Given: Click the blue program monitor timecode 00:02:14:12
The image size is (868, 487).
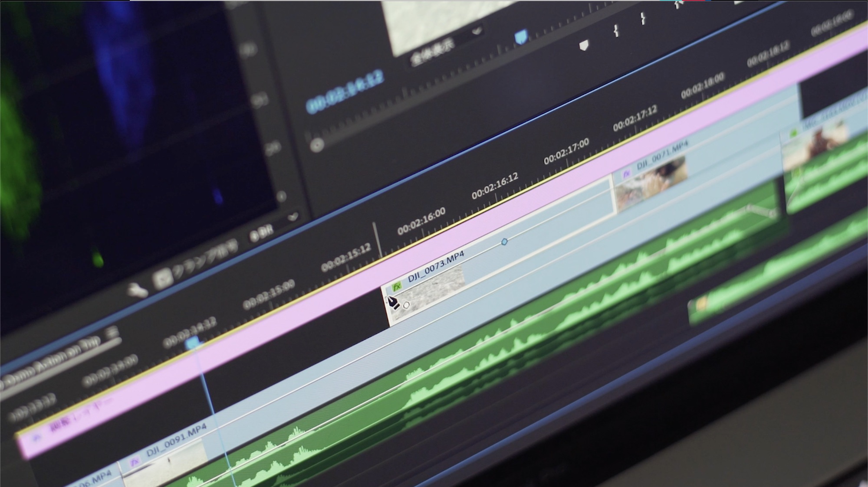Looking at the screenshot, I should pos(345,92).
